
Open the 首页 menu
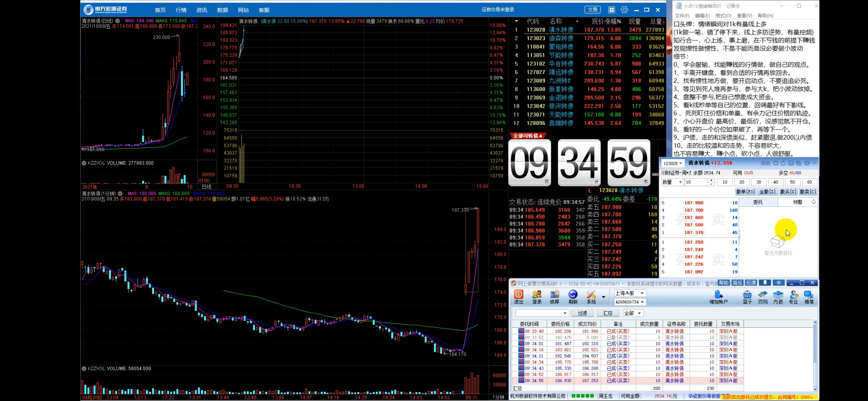coord(160,10)
